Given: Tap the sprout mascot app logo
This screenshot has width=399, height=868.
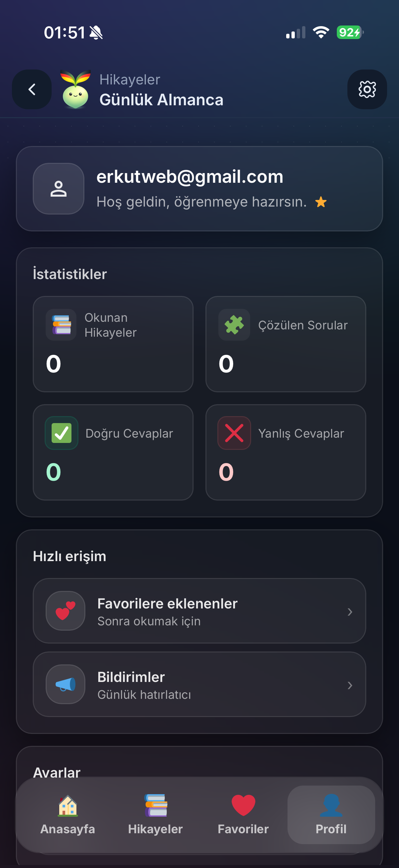Looking at the screenshot, I should pos(75,89).
